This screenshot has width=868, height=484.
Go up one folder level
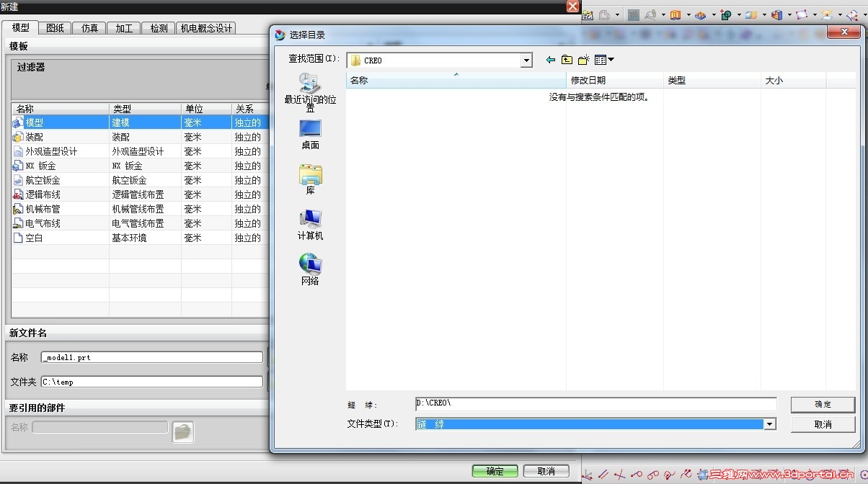pyautogui.click(x=567, y=60)
